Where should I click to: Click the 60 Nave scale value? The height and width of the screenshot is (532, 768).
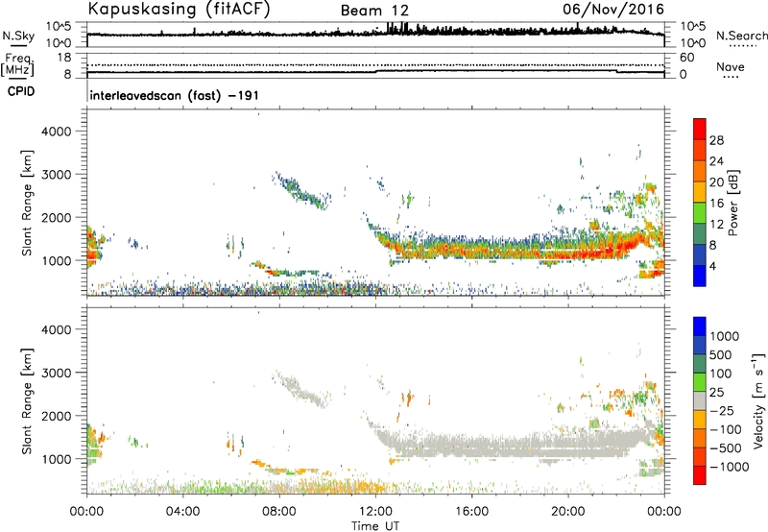click(686, 58)
